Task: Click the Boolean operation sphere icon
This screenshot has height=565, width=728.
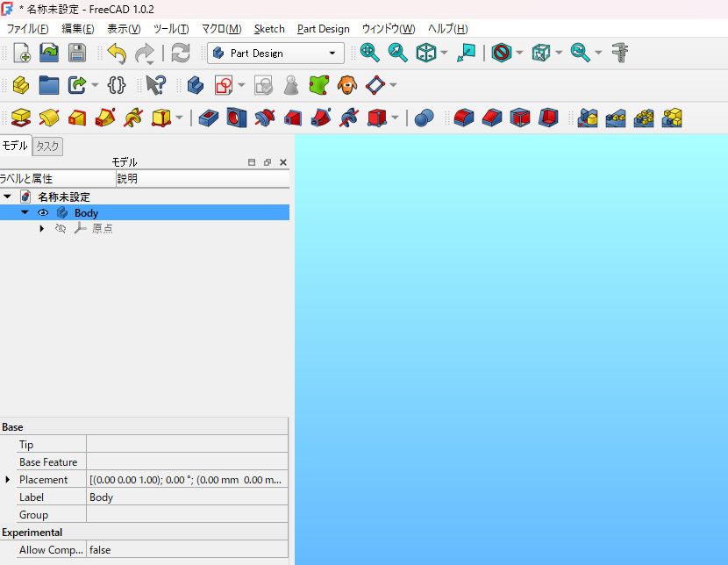Action: pos(425,118)
